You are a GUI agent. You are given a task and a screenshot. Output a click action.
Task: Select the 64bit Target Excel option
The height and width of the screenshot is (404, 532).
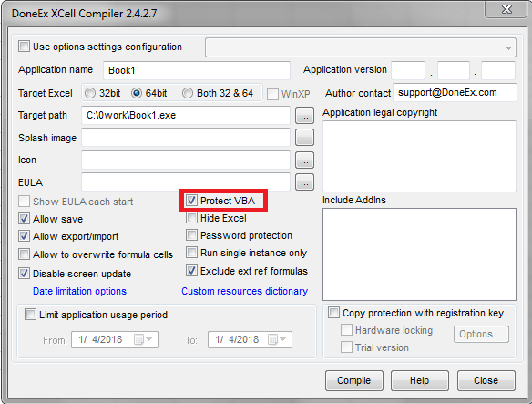137,93
